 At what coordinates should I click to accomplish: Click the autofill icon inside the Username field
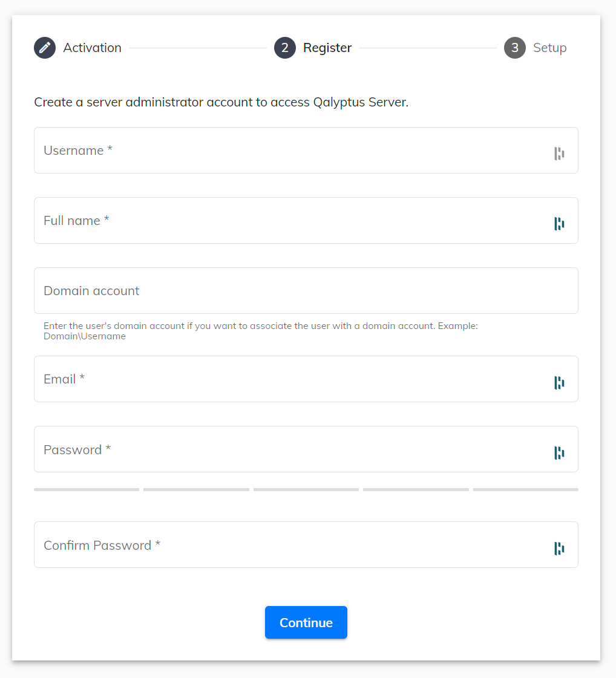[x=559, y=153]
